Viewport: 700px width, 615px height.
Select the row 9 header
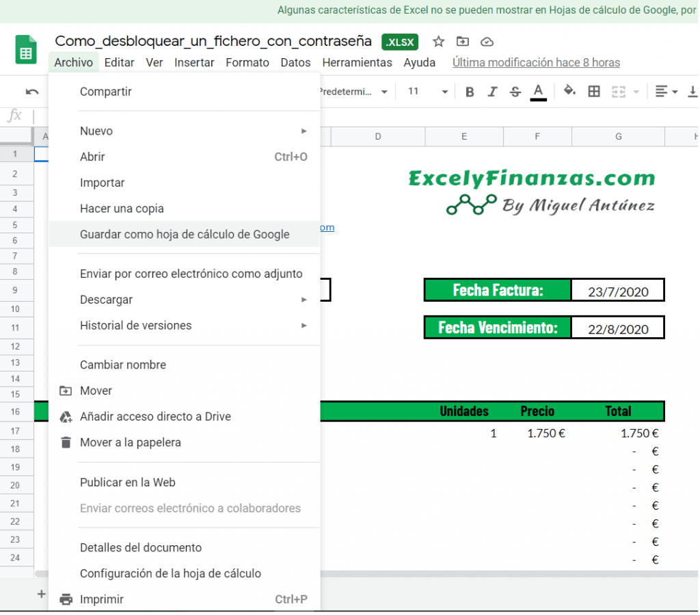coord(15,290)
